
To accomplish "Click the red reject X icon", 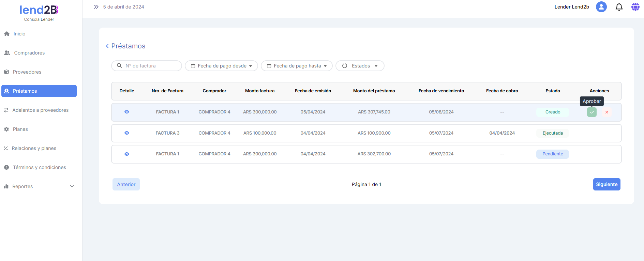I will tap(606, 112).
